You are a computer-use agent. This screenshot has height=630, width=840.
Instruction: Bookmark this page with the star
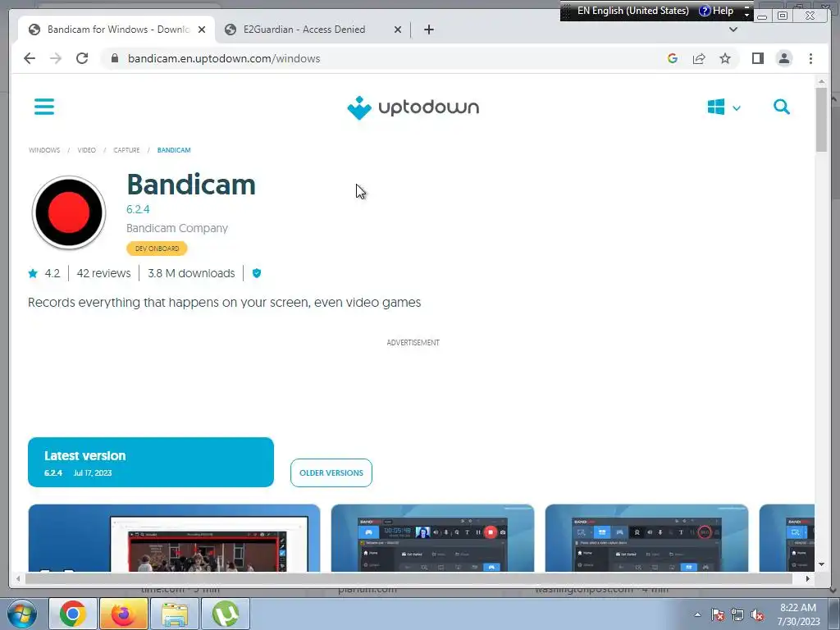click(725, 58)
